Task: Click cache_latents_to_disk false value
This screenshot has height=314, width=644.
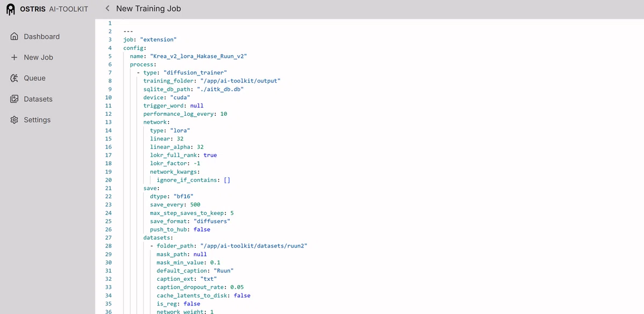Action: click(242, 295)
